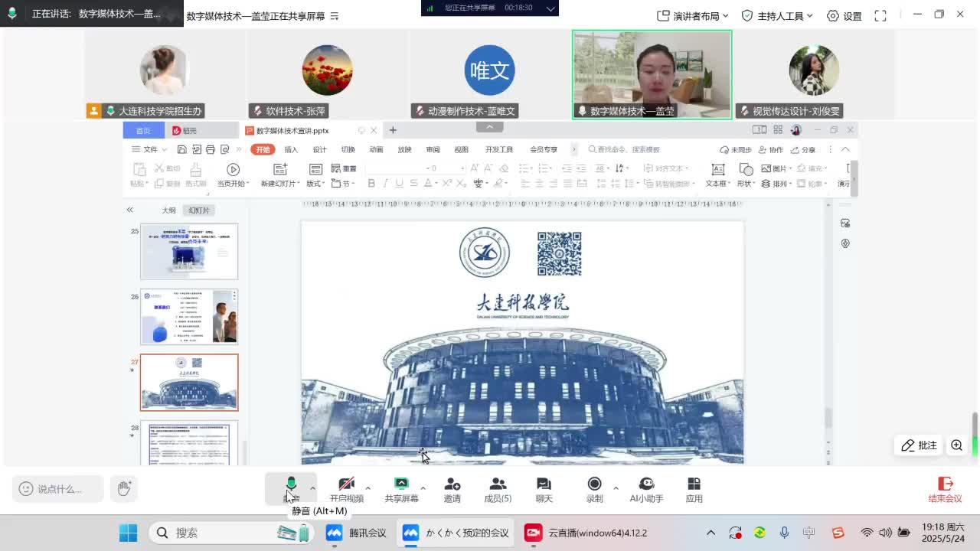The height and width of the screenshot is (551, 980).
Task: Open the 应用 apps panel
Action: (x=694, y=490)
